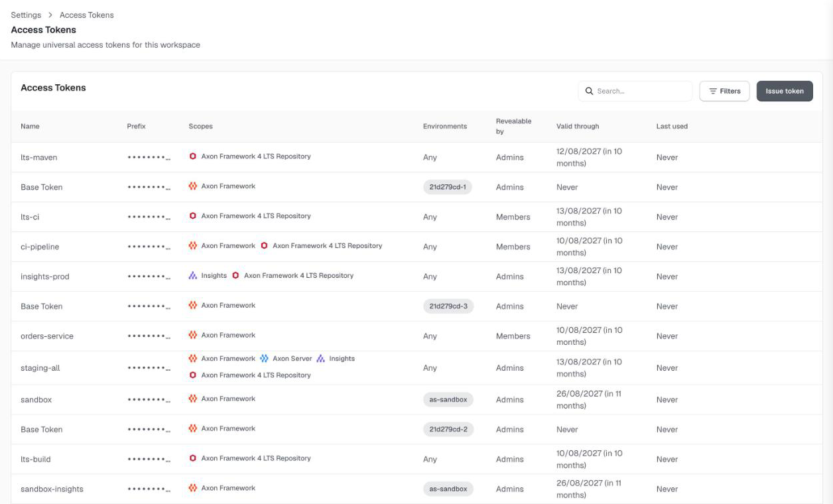Click the filter lines icon on Filters
The height and width of the screenshot is (504, 833).
pyautogui.click(x=713, y=91)
